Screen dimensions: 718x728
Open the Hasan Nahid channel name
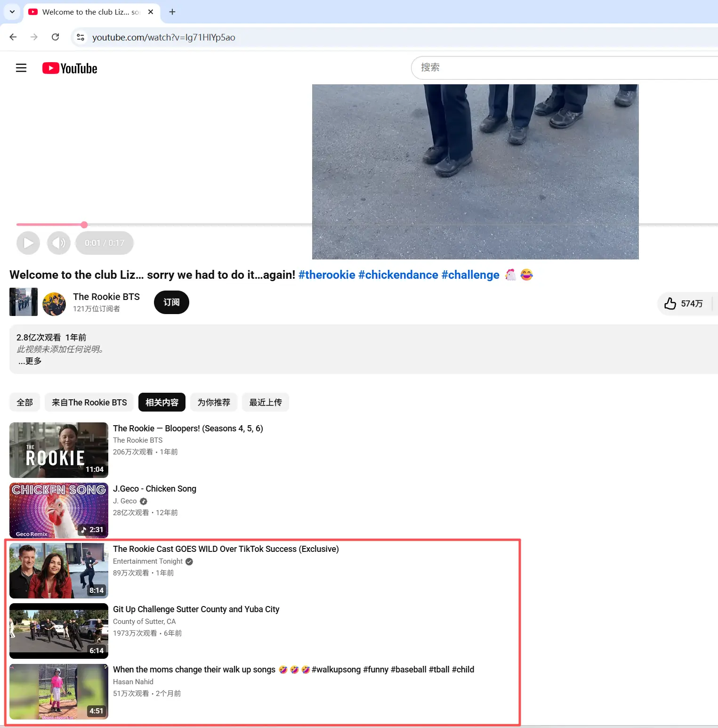click(x=133, y=682)
